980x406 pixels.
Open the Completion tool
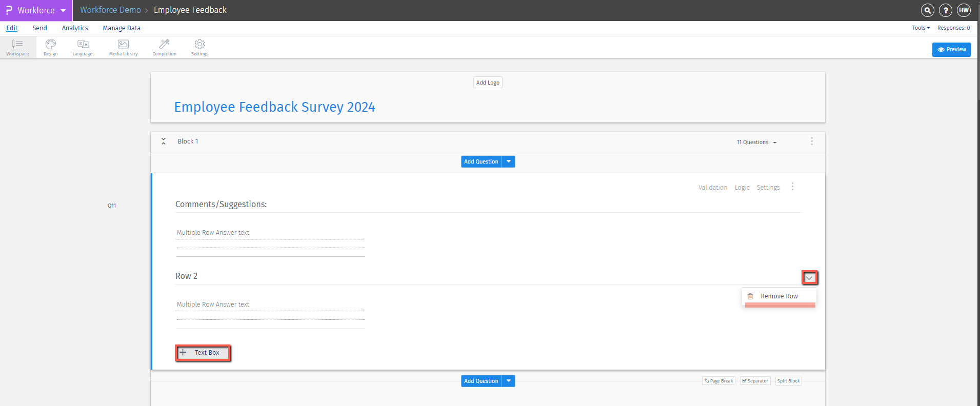[x=164, y=47]
